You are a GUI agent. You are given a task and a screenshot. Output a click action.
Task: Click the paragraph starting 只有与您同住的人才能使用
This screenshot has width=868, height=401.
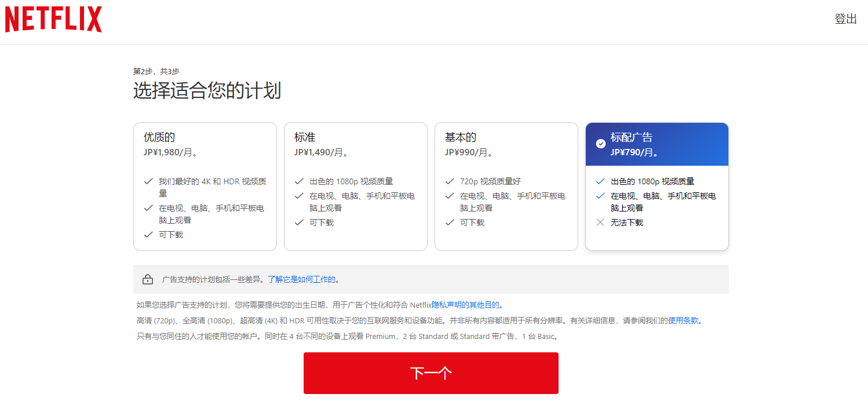(x=348, y=337)
